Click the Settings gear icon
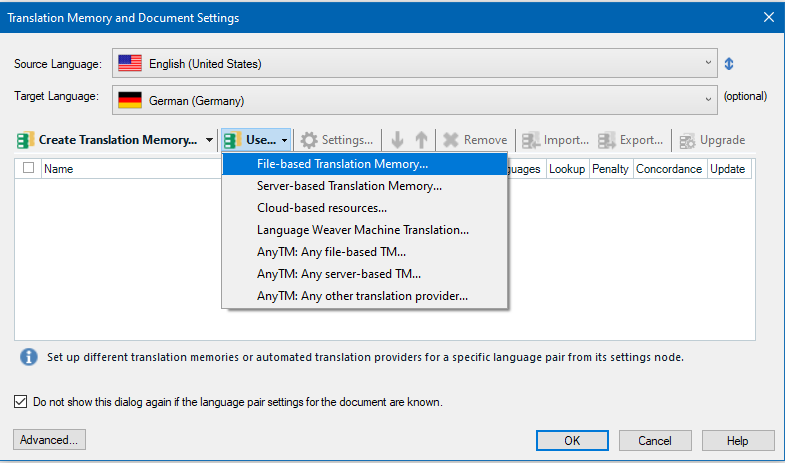Viewport: 785px width, 463px height. coord(309,140)
